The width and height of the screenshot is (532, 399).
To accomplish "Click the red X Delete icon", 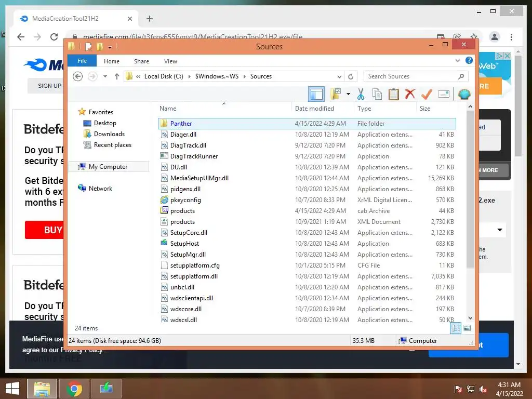I will [410, 94].
